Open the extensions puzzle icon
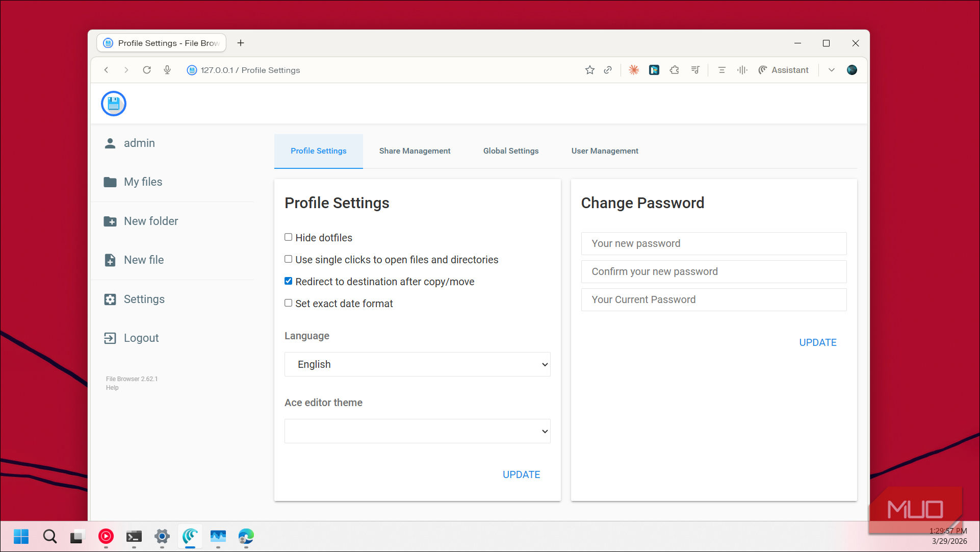Image resolution: width=980 pixels, height=552 pixels. pos(675,70)
